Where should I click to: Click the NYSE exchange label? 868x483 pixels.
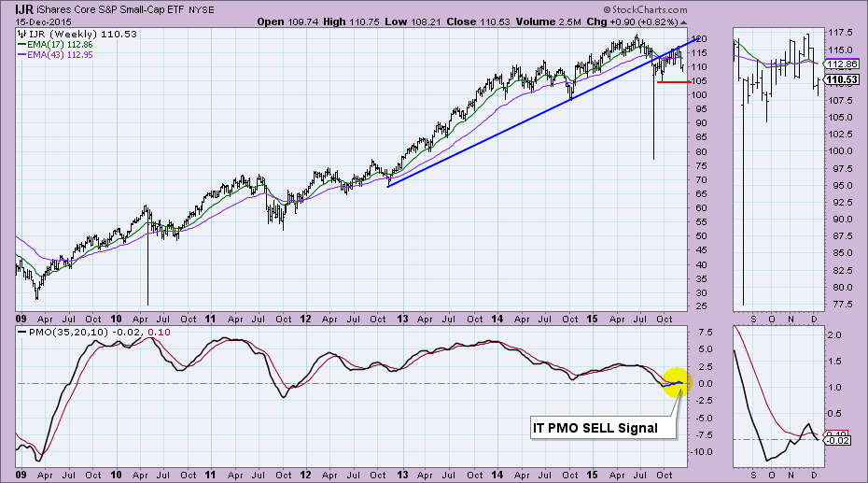tap(201, 10)
